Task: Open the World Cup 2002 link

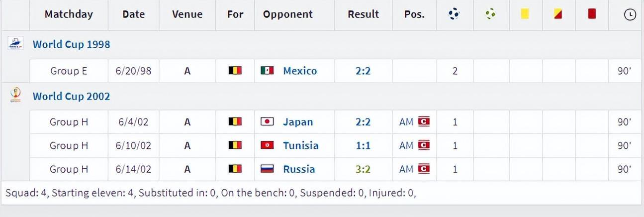Action: click(72, 96)
